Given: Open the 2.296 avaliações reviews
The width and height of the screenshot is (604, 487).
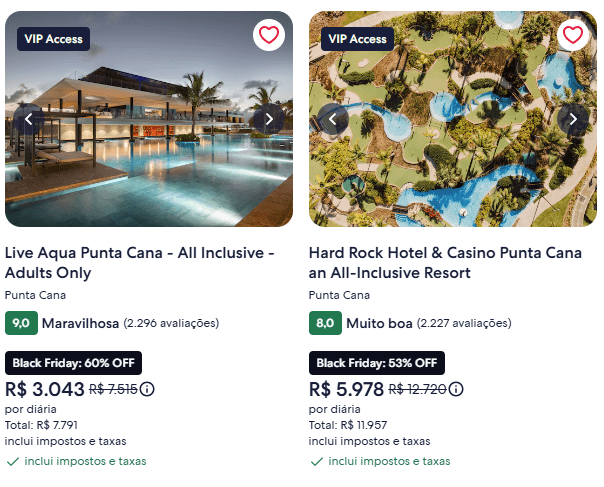Looking at the screenshot, I should (171, 323).
